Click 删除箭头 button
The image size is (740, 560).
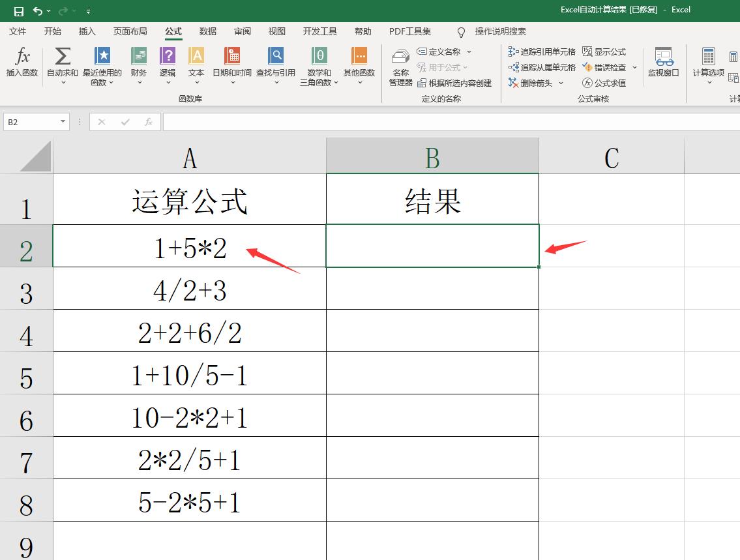[530, 83]
